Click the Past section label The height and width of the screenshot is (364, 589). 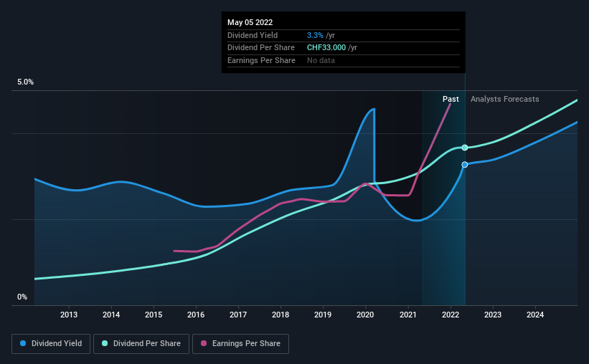[451, 99]
